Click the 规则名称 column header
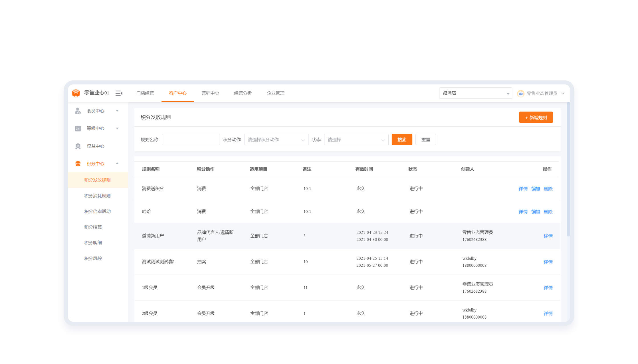The height and width of the screenshot is (364, 638). tap(151, 169)
